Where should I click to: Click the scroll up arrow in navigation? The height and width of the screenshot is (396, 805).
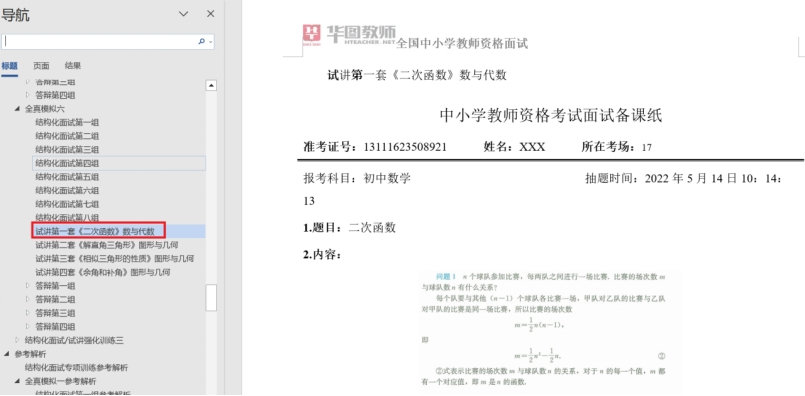(x=211, y=85)
